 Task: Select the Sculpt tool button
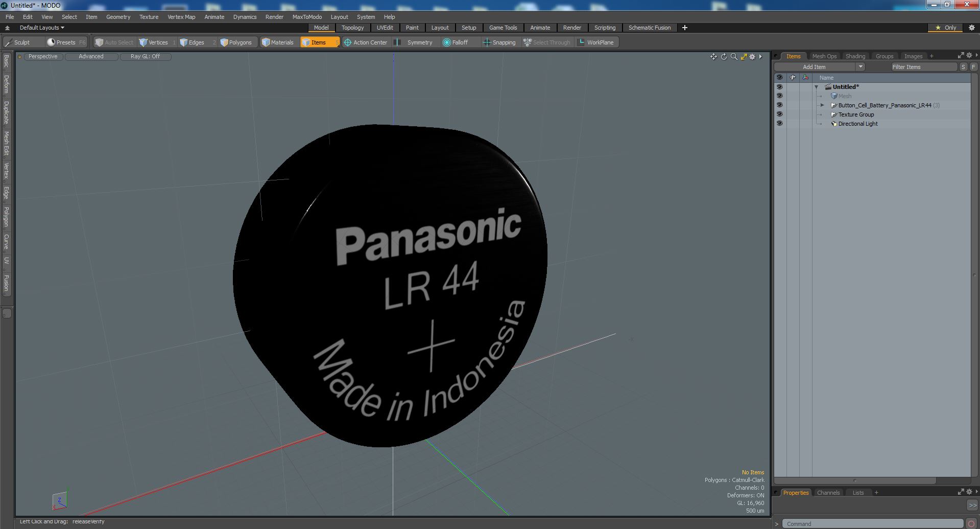[x=18, y=42]
